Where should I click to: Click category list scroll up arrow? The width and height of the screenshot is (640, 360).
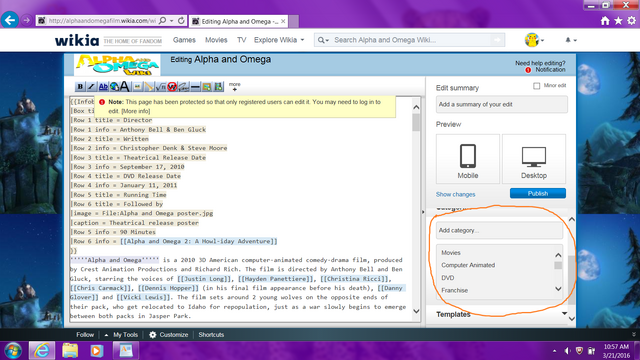pyautogui.click(x=558, y=255)
